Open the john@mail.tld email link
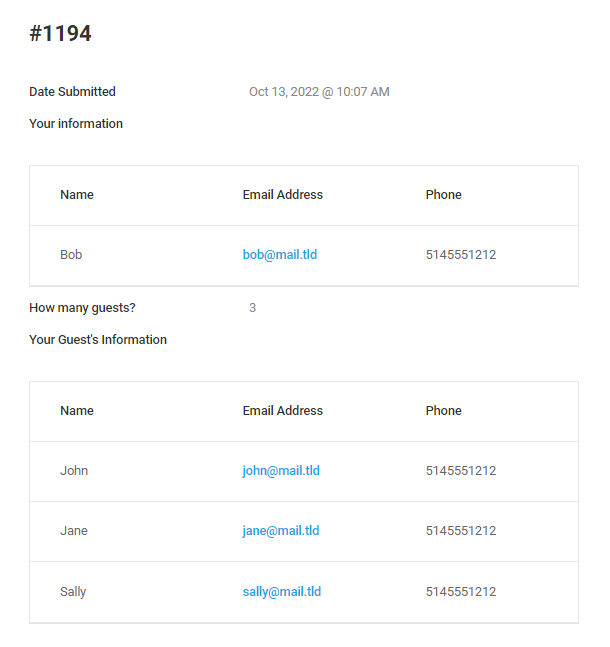The height and width of the screenshot is (647, 610). pos(281,471)
